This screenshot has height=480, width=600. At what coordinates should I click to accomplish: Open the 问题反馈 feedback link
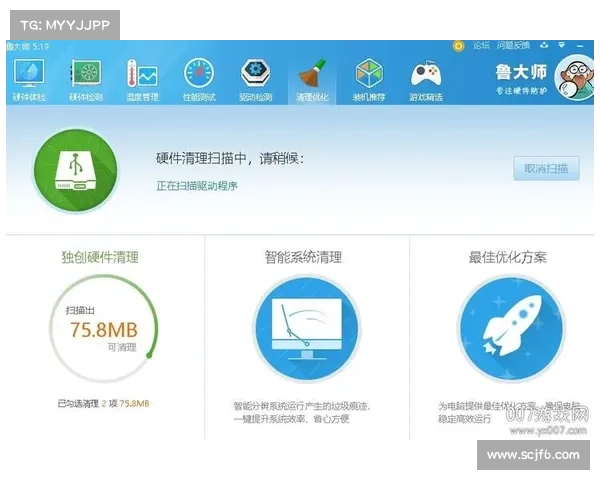(x=513, y=46)
